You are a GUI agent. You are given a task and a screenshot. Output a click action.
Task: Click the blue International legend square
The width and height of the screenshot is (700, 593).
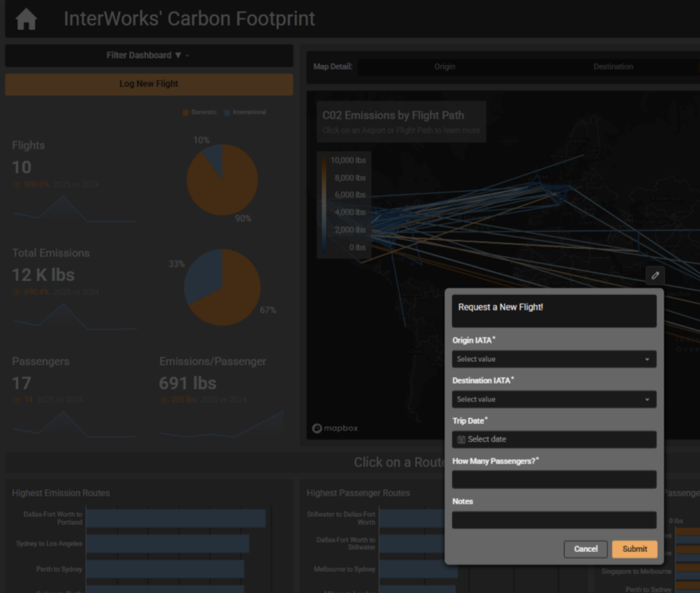click(227, 112)
